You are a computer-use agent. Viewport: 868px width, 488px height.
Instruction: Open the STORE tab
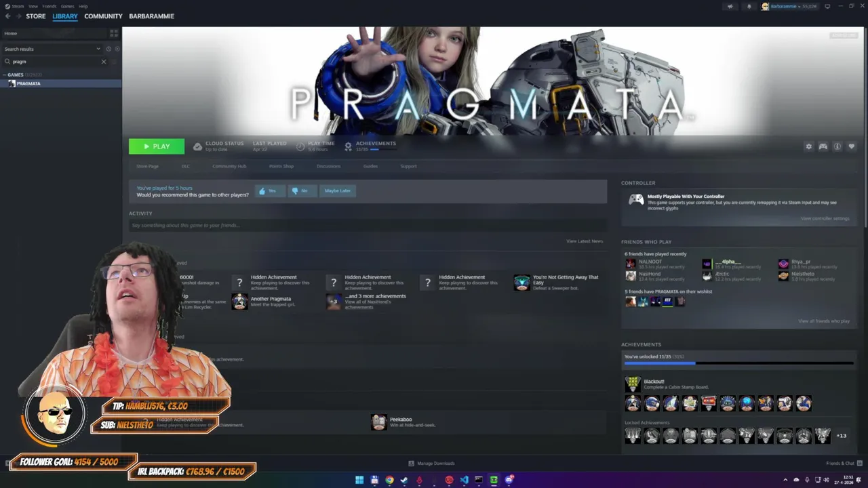pyautogui.click(x=36, y=16)
